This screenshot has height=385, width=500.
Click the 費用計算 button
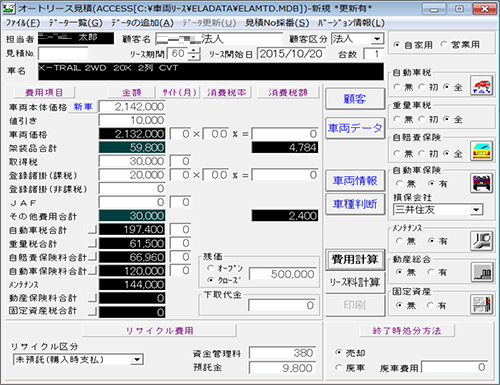point(355,259)
